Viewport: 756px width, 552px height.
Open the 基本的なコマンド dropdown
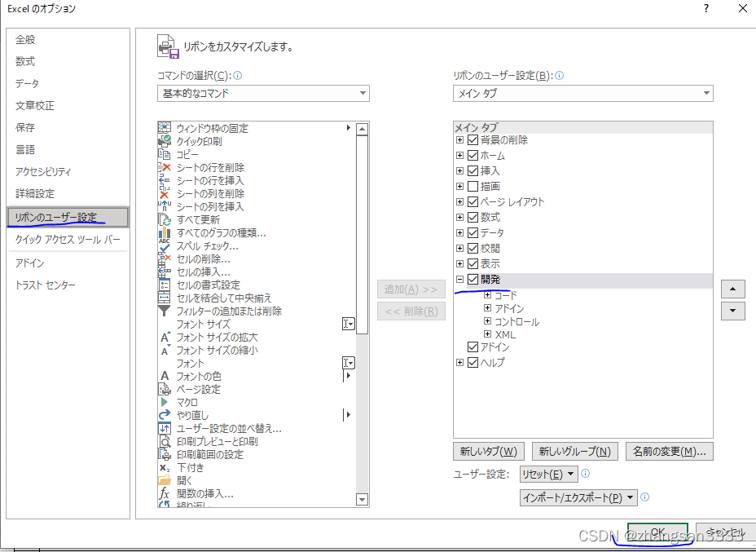[x=263, y=93]
